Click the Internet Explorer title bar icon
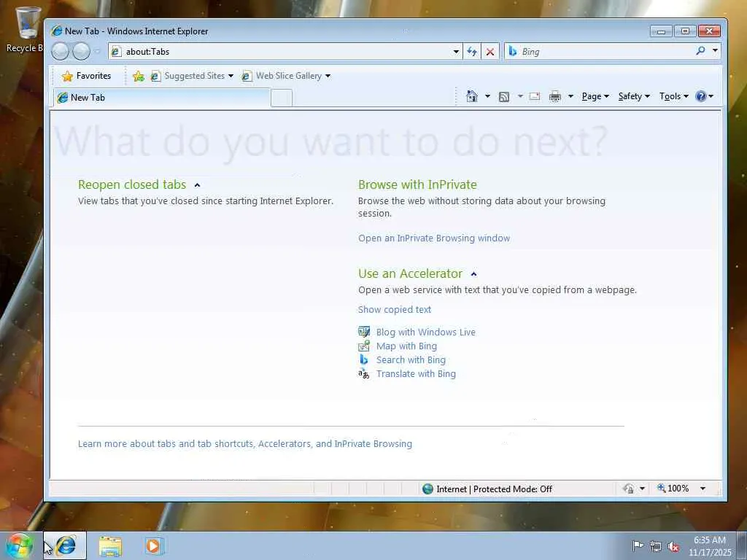The image size is (747, 560). [x=57, y=31]
